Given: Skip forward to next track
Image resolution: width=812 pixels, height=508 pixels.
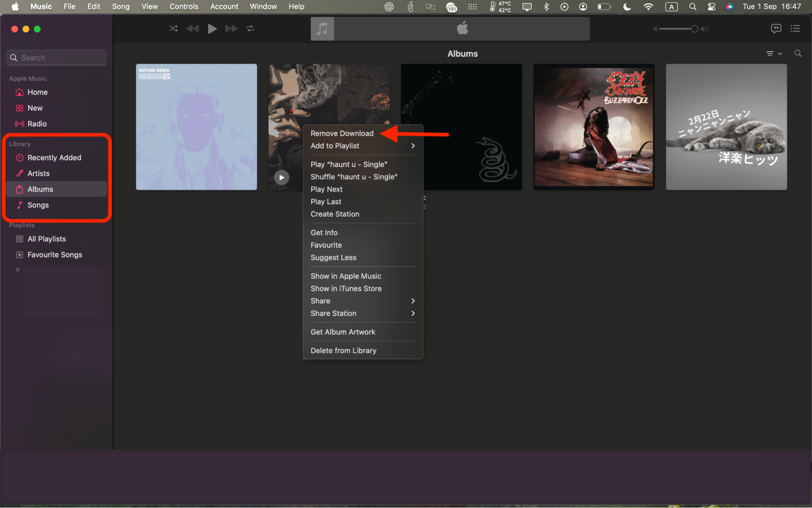Looking at the screenshot, I should pyautogui.click(x=231, y=28).
